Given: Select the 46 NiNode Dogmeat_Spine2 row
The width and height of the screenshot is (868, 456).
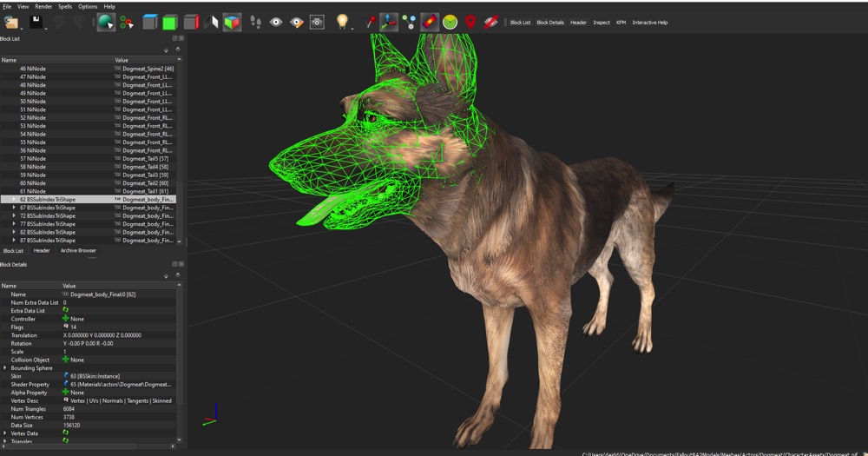Looking at the screenshot, I should coord(88,69).
